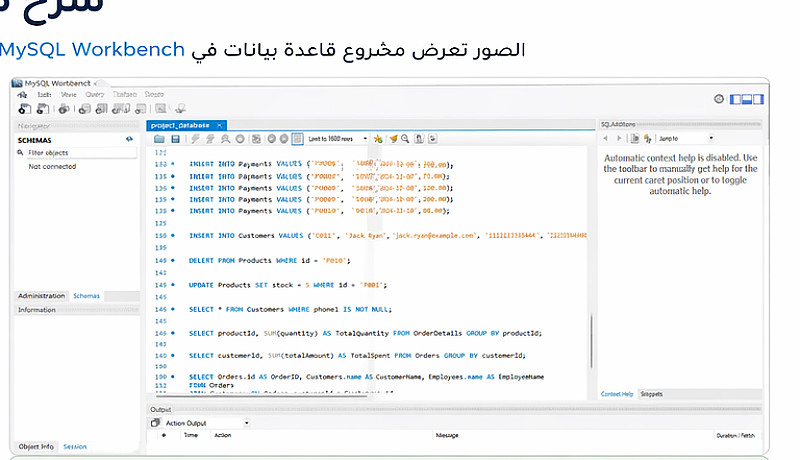
Task: Switch to the Object Info tab
Action: (x=36, y=446)
